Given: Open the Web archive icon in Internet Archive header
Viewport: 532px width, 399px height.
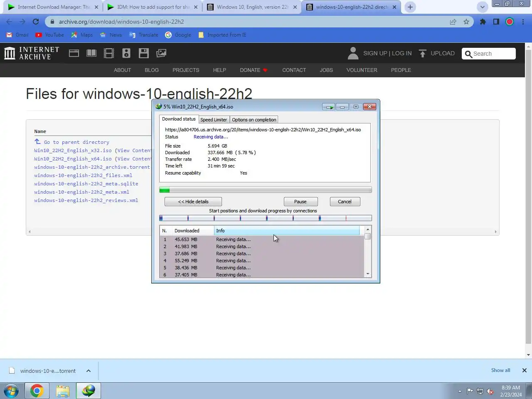Looking at the screenshot, I should (x=74, y=53).
